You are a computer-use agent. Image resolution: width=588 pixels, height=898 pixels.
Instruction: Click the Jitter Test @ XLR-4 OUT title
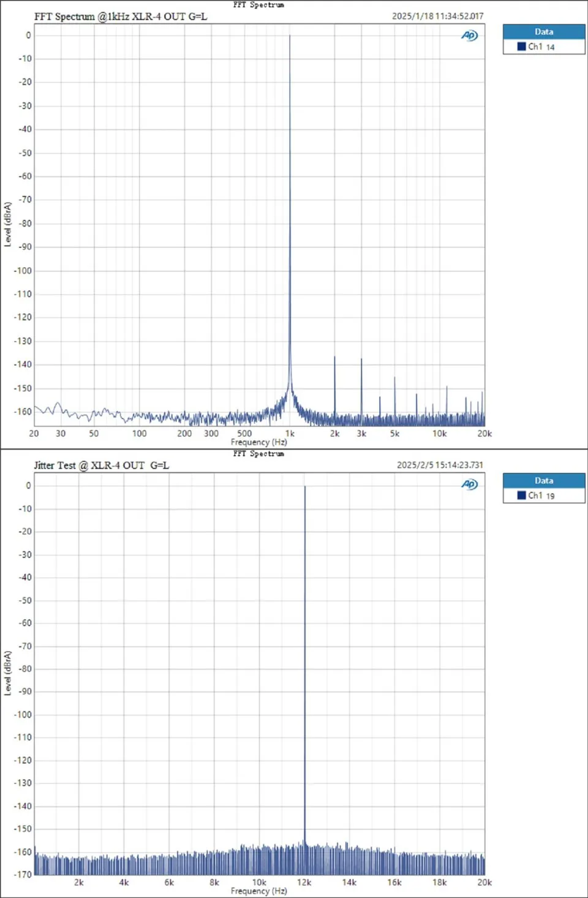click(101, 466)
